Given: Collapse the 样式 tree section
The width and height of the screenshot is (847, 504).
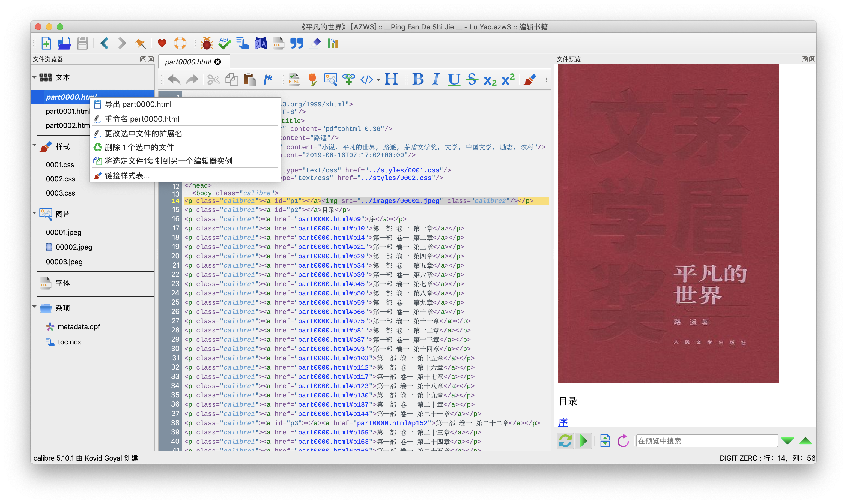Looking at the screenshot, I should coord(34,145).
